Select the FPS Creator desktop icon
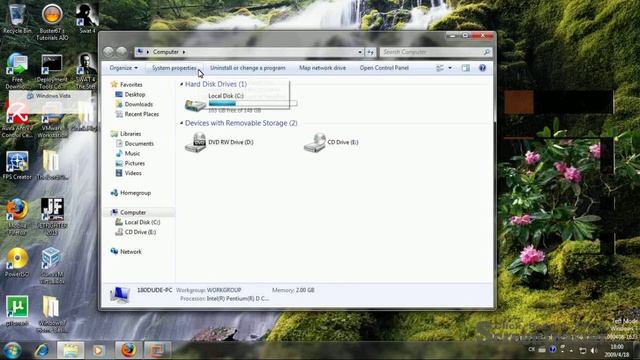Image resolution: width=640 pixels, height=360 pixels. [17, 165]
